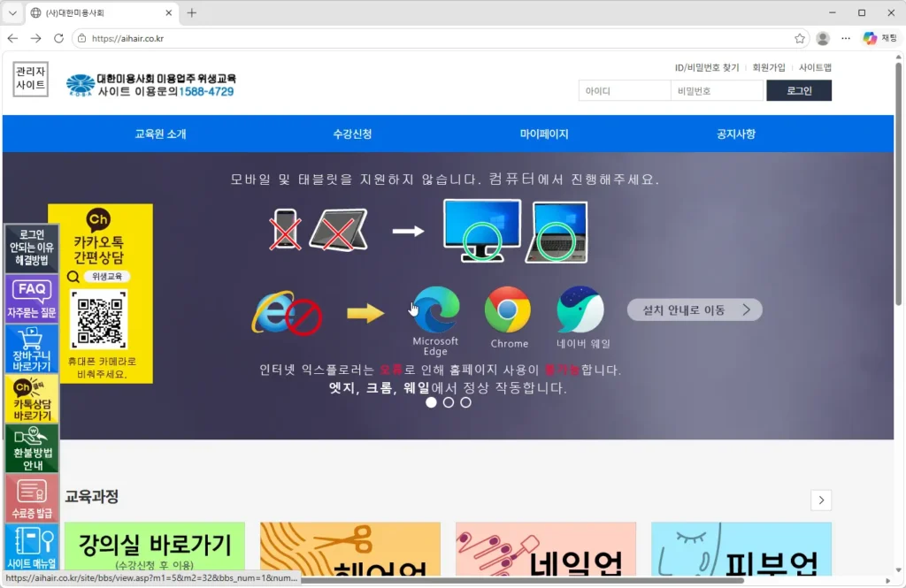
Task: Click the 설치 안내로 이동 button
Action: pyautogui.click(x=695, y=310)
